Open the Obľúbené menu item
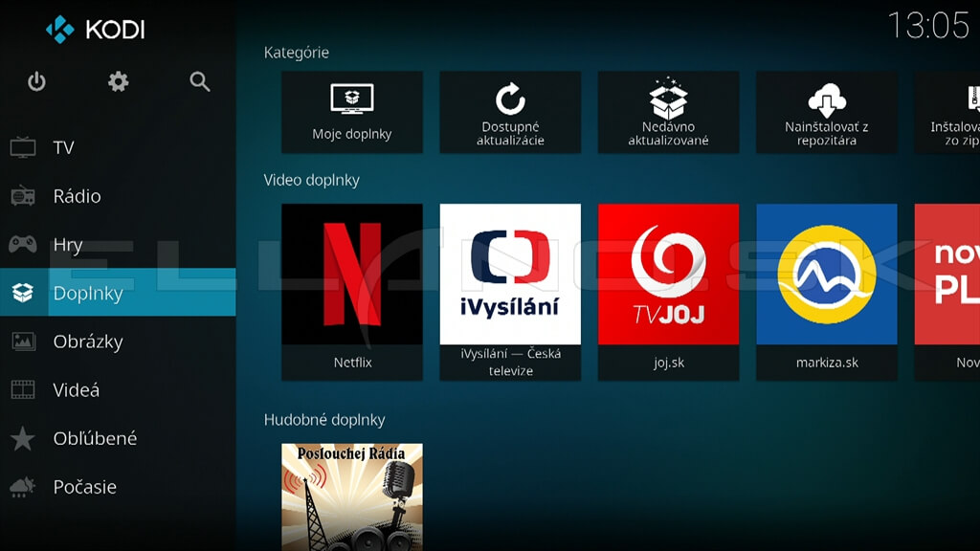The height and width of the screenshot is (551, 980). pos(118,438)
